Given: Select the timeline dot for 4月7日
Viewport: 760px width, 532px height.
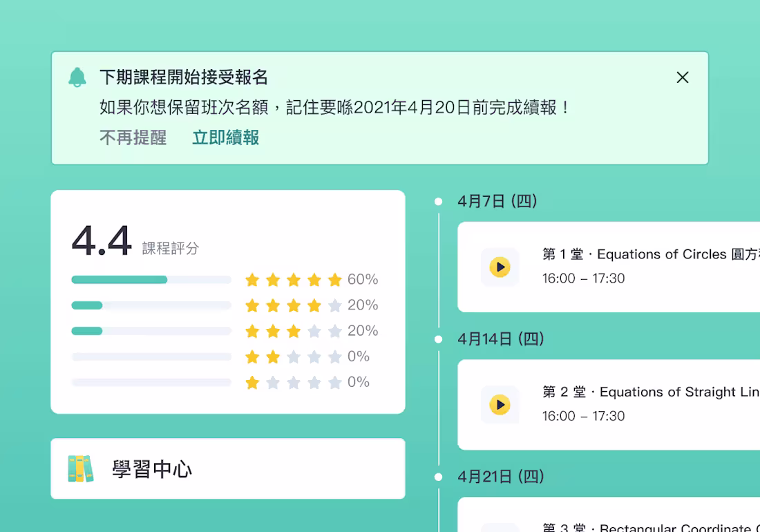Looking at the screenshot, I should click(439, 201).
